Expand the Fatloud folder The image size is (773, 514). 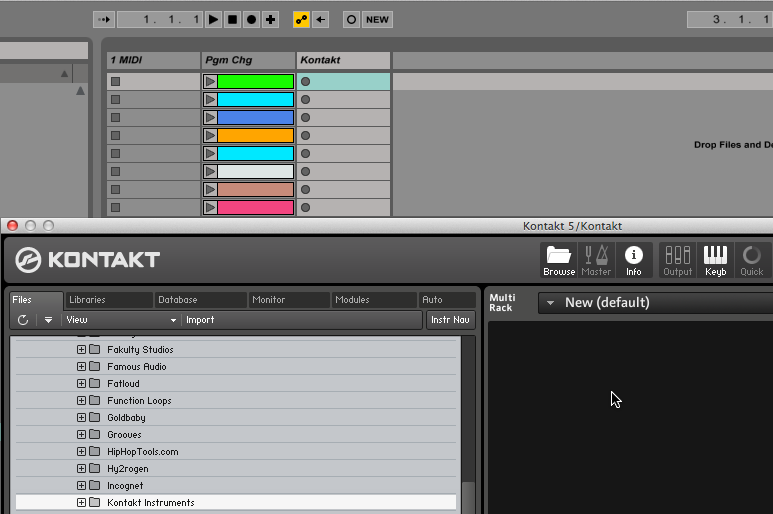[x=81, y=383]
